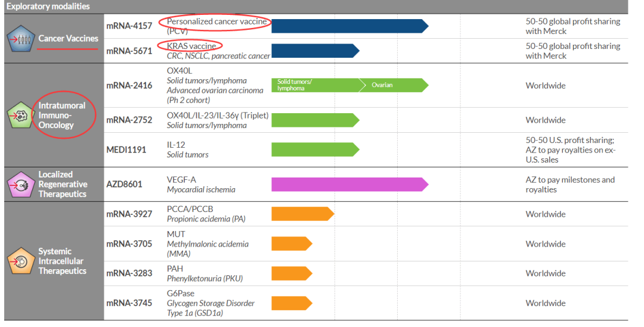
Task: Click Worldwide rights in mRNA-2752 row
Action: point(546,120)
